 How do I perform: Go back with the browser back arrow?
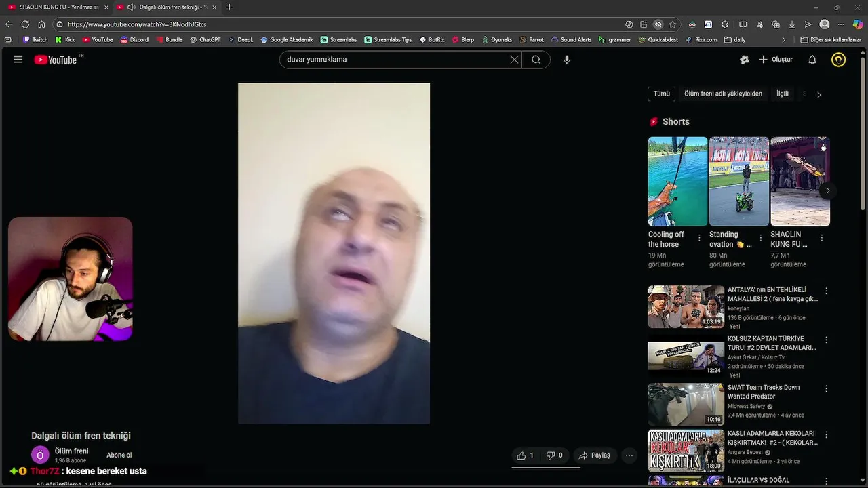(x=9, y=24)
